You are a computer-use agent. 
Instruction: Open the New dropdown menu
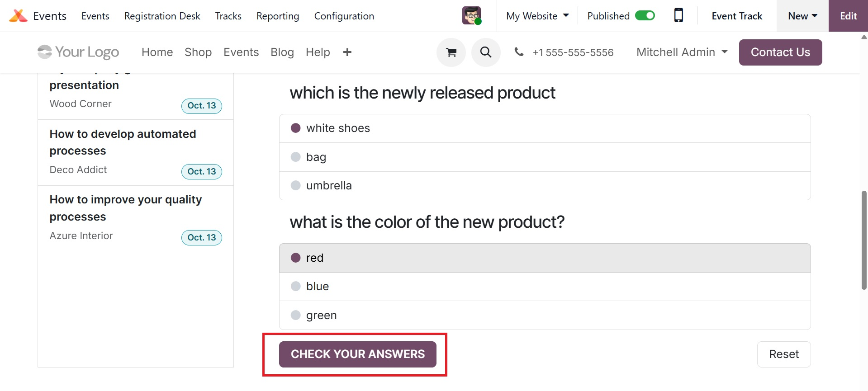[802, 16]
